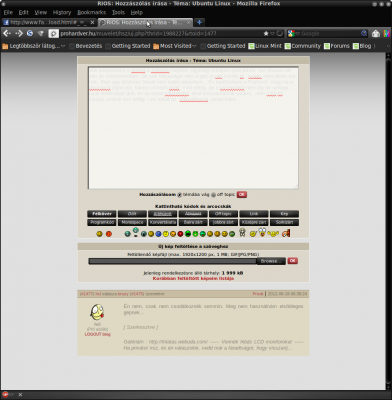The image size is (392, 400).
Task: Click the Link code button
Action: point(254,214)
